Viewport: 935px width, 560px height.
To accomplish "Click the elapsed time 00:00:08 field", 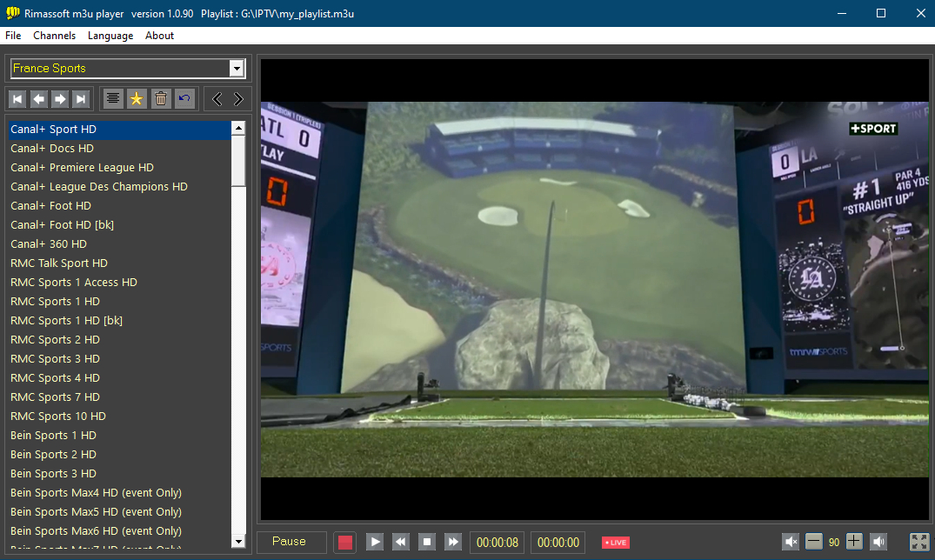I will coord(498,542).
